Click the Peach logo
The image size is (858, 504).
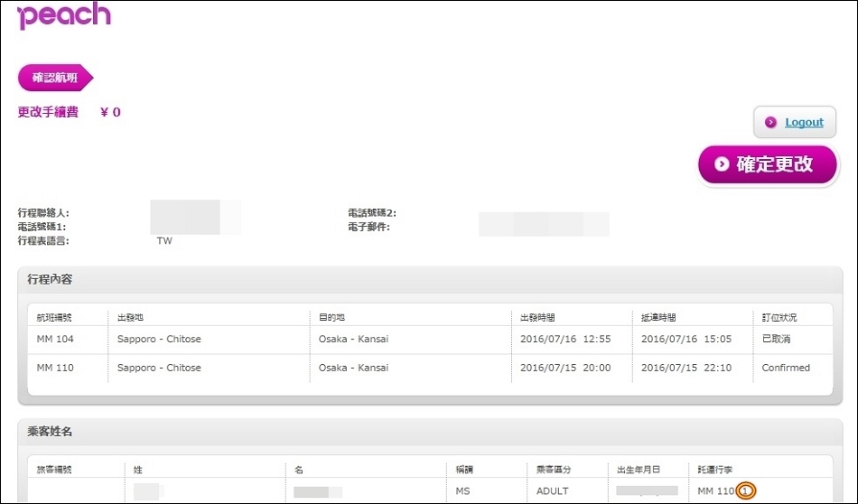pos(63,14)
